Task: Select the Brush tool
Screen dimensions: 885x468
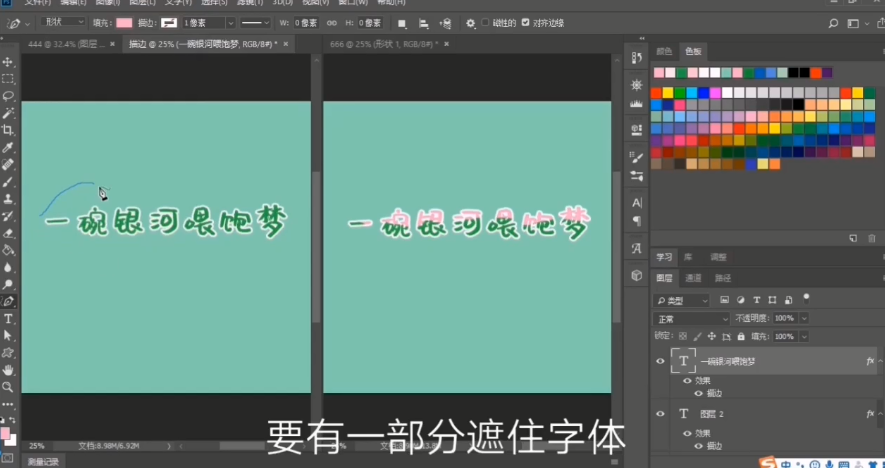Action: 8,182
